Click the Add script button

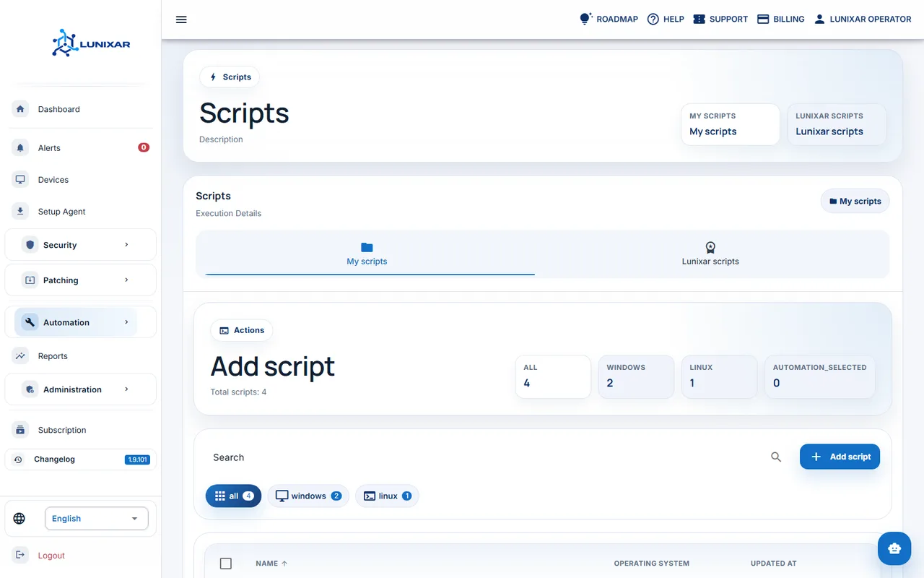click(840, 457)
